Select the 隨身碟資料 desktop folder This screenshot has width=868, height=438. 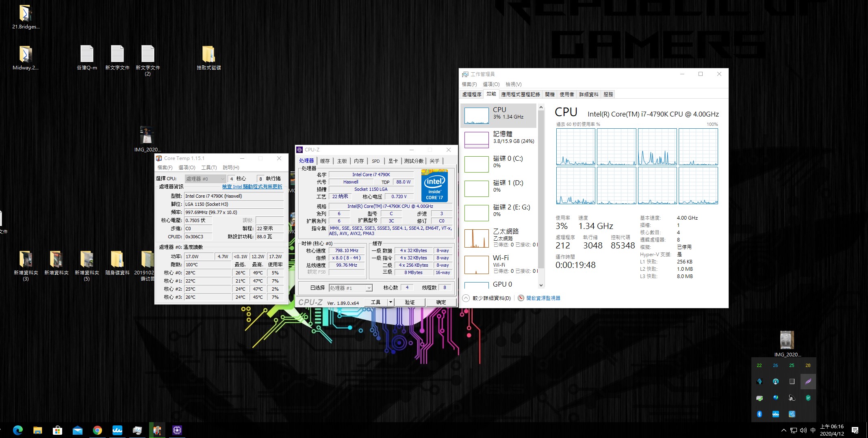117,263
